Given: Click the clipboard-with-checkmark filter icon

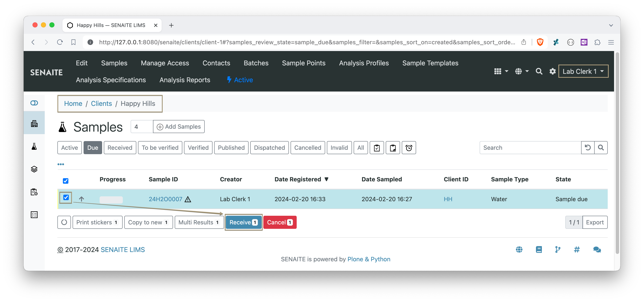Looking at the screenshot, I should 377,148.
